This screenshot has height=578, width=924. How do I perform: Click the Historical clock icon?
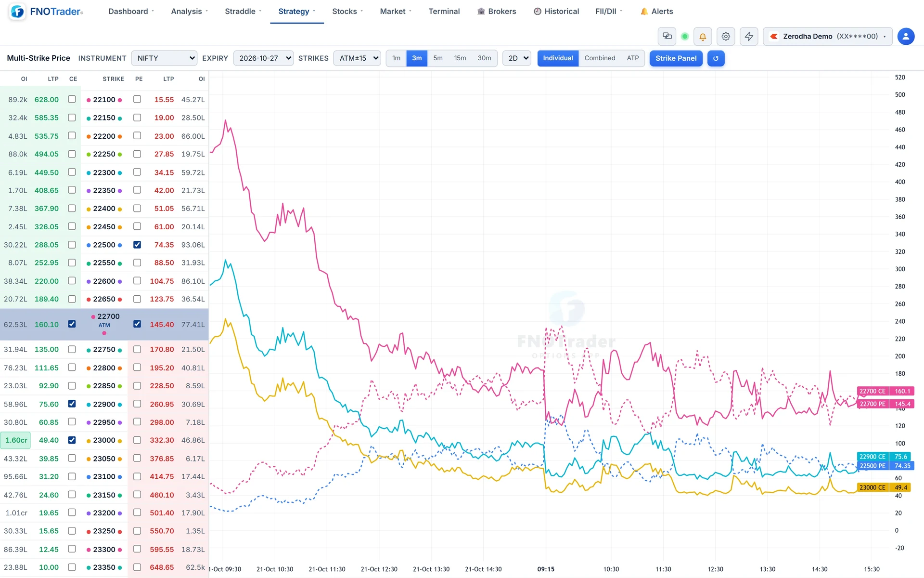[538, 12]
